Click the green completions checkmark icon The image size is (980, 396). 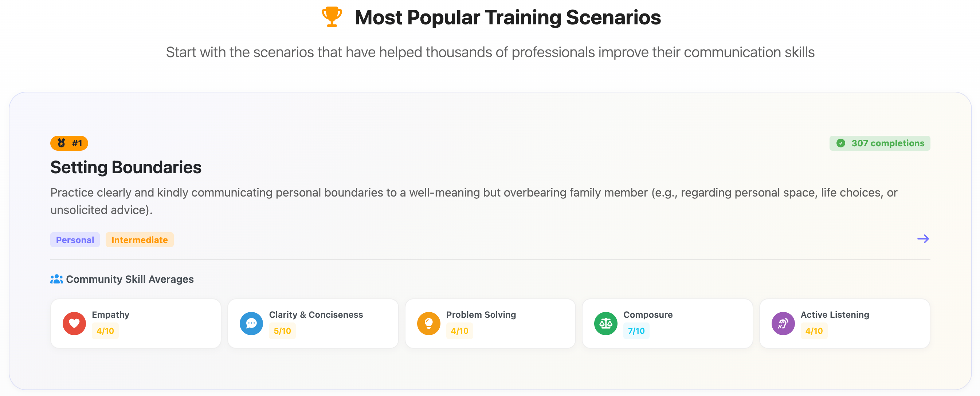click(x=841, y=143)
